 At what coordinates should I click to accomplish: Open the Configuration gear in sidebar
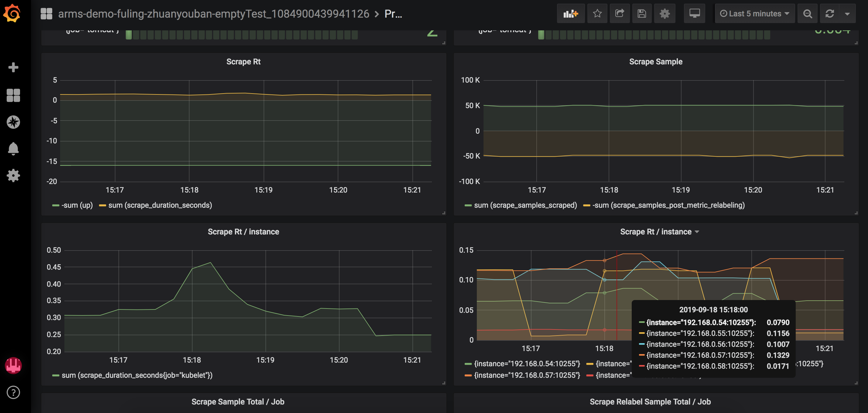(13, 176)
